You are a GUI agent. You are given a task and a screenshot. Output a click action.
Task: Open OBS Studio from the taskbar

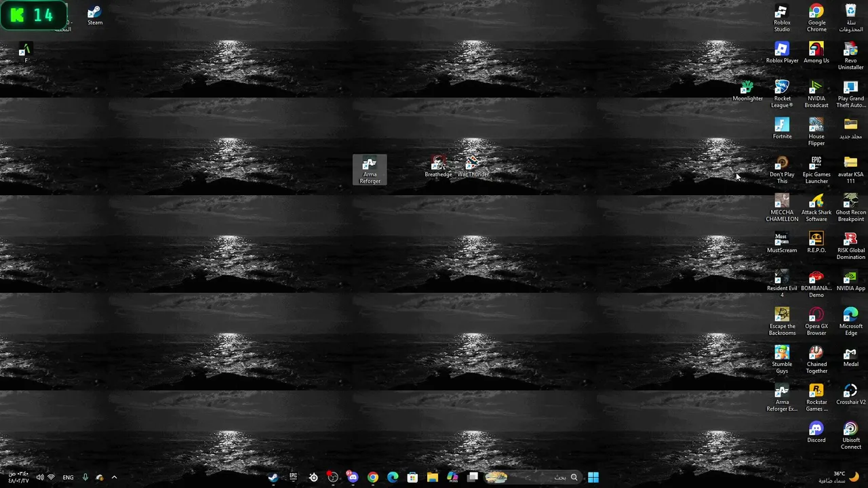pos(333,477)
